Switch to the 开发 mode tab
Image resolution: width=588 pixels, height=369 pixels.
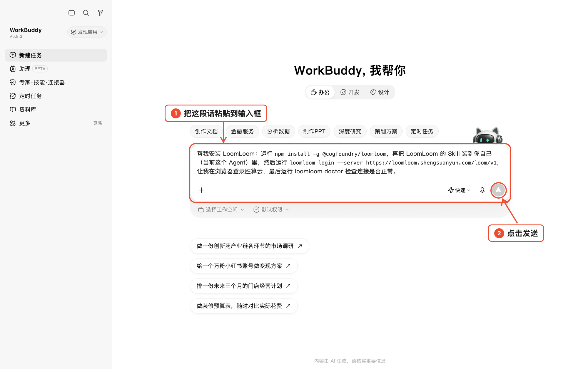(x=350, y=92)
